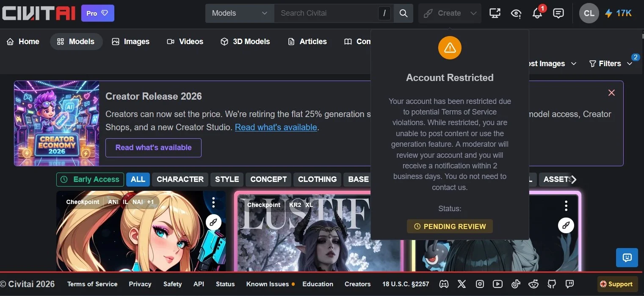Click brush remix icon on blonde character card
The height and width of the screenshot is (296, 644).
213,222
